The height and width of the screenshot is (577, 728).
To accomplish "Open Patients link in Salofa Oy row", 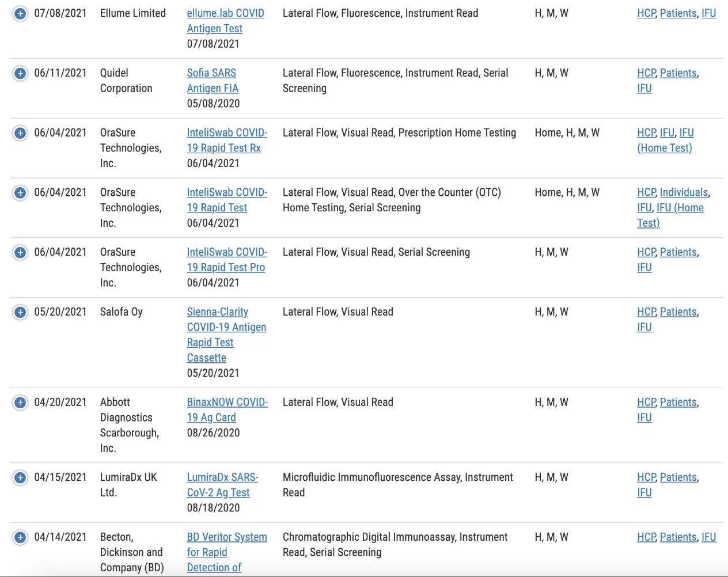I will [x=678, y=312].
